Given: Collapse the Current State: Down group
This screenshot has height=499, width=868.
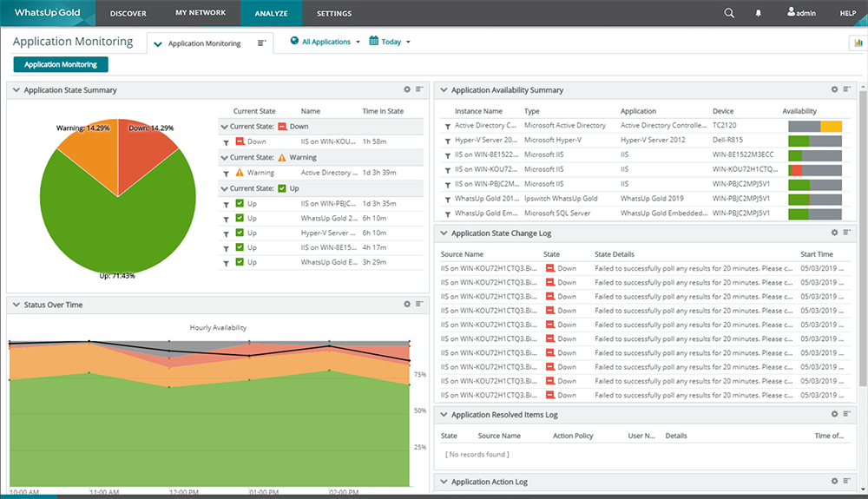Looking at the screenshot, I should click(224, 127).
